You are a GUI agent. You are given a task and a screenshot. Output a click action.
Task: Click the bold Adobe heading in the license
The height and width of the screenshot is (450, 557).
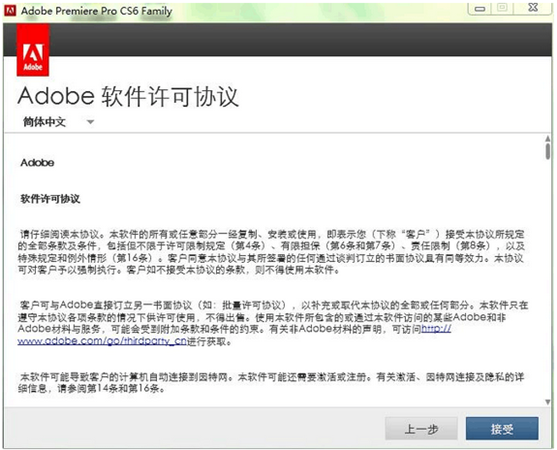tap(37, 163)
